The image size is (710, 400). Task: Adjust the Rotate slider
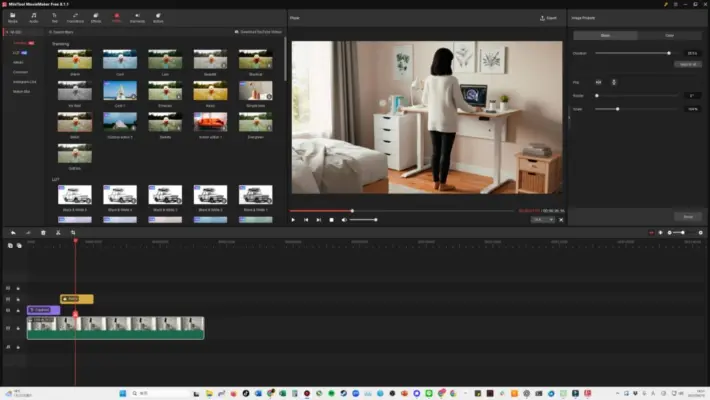pyautogui.click(x=636, y=96)
